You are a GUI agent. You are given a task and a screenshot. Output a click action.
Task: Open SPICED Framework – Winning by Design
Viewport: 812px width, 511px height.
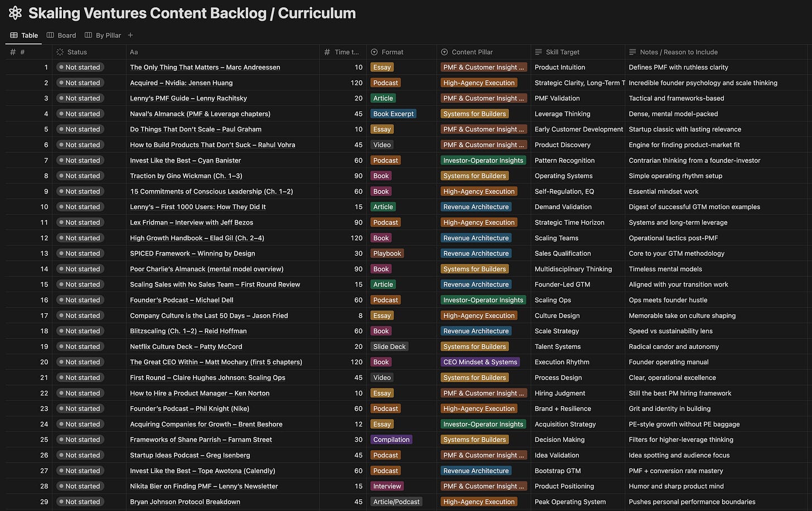[x=192, y=254]
